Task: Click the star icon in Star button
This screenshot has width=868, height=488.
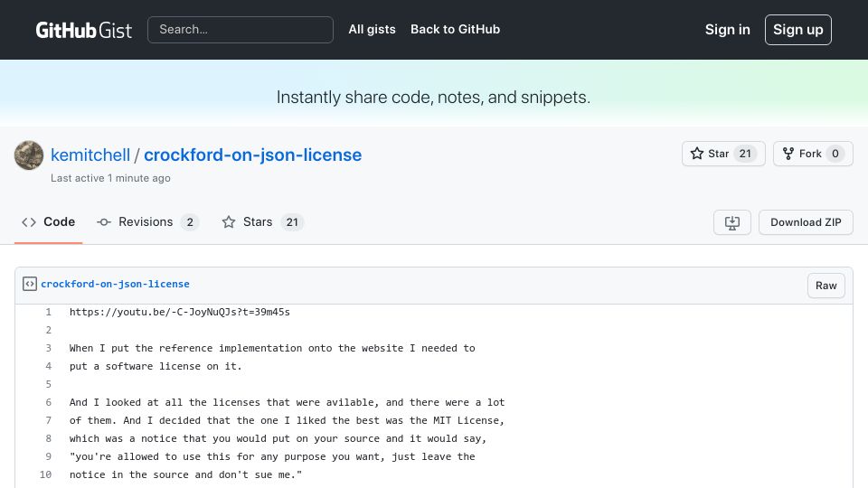Action: 697,154
